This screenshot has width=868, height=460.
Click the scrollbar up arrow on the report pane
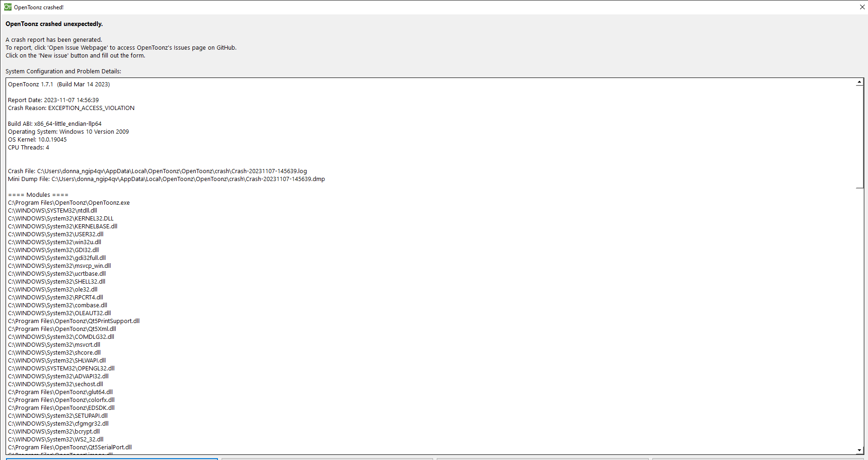point(860,82)
